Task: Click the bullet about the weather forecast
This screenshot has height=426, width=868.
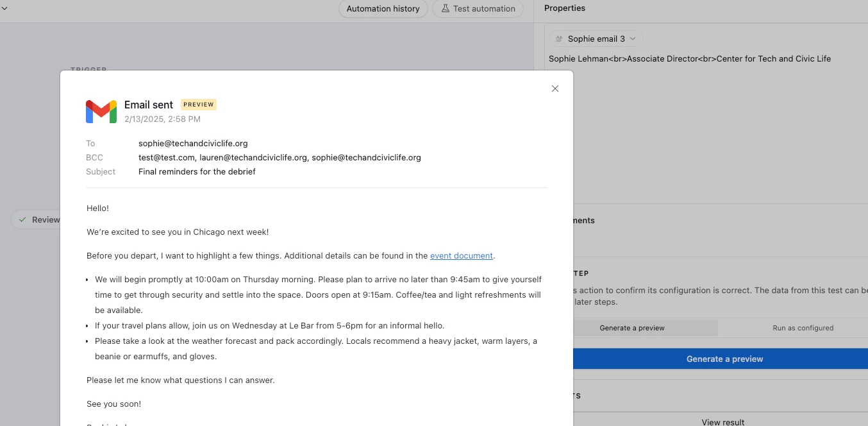Action: pos(316,348)
